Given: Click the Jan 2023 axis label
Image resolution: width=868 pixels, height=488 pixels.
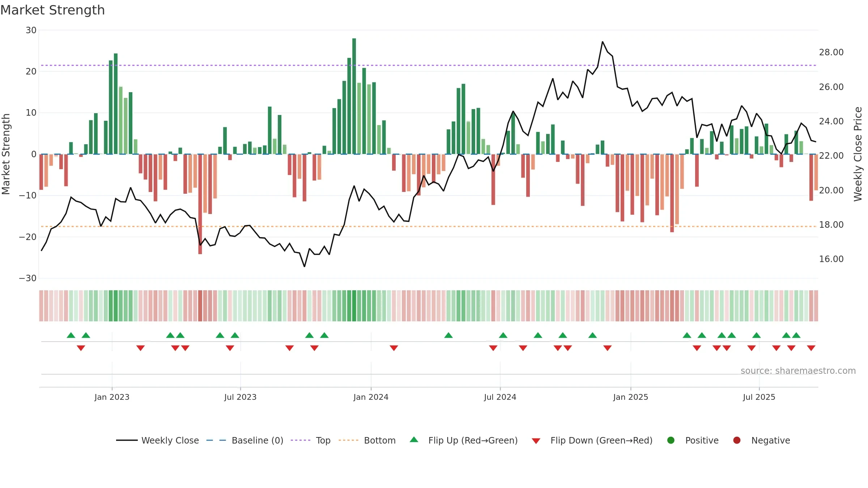Looking at the screenshot, I should [112, 397].
